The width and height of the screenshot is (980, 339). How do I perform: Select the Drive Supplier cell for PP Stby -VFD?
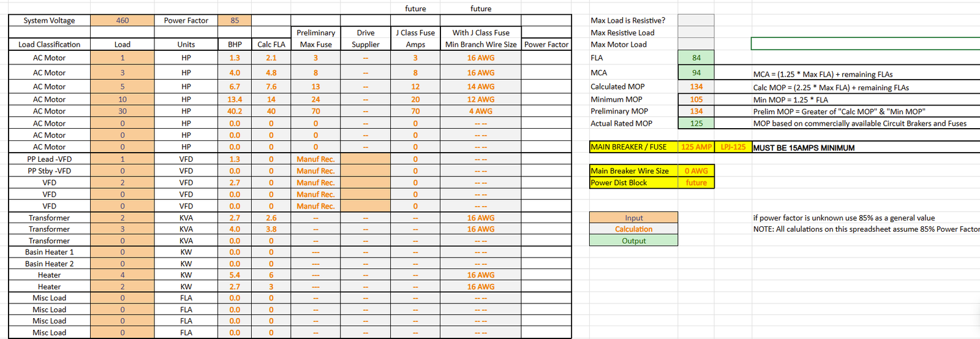(x=366, y=171)
